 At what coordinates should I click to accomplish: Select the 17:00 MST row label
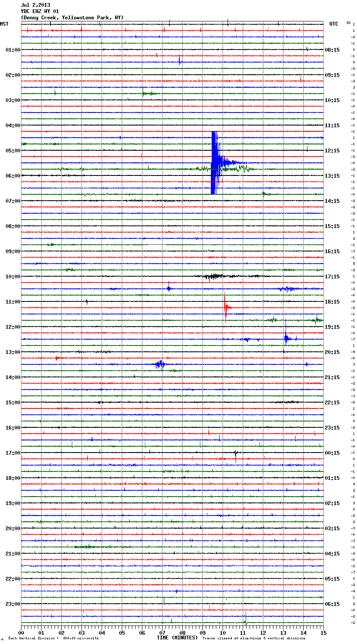[x=13, y=453]
